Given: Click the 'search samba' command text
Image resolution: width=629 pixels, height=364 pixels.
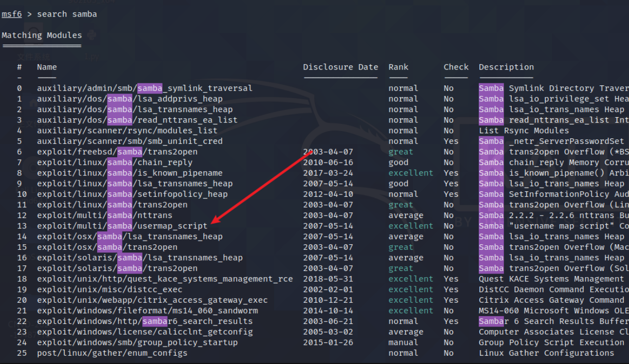Looking at the screenshot, I should point(67,14).
